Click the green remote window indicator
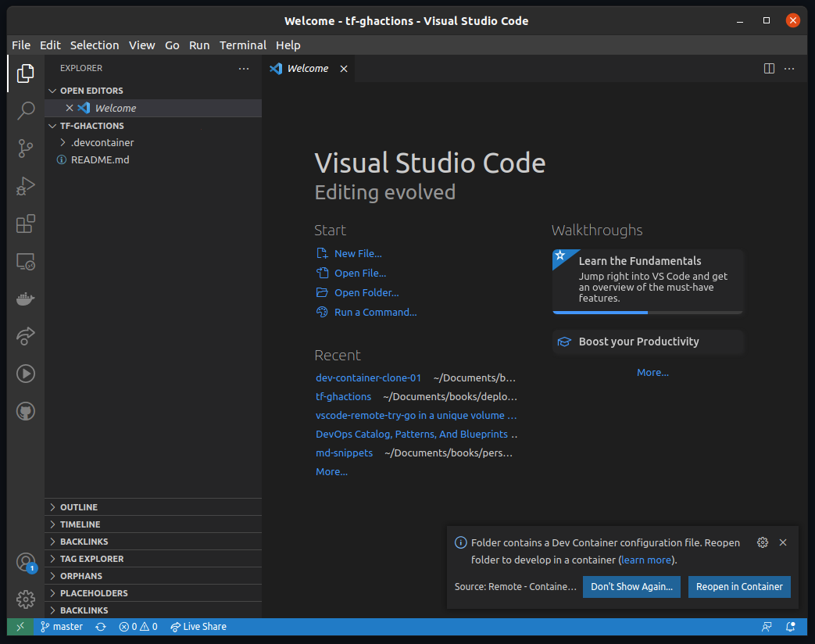The width and height of the screenshot is (815, 644). 20,627
